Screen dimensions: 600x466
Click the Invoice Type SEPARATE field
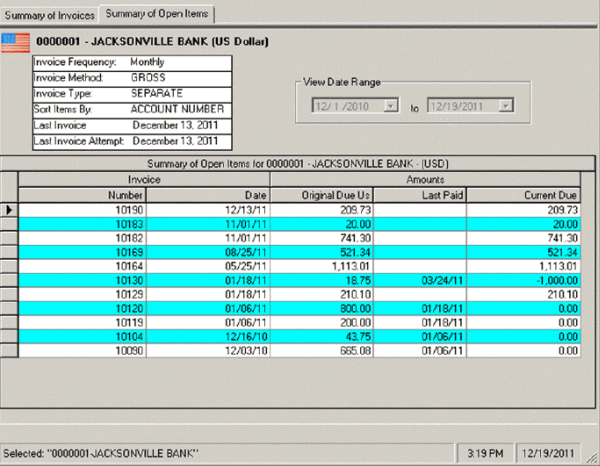click(132, 94)
